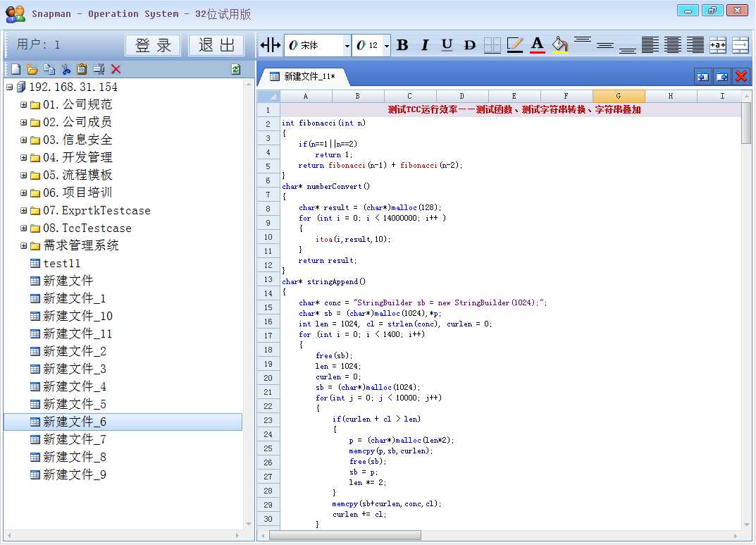The width and height of the screenshot is (756, 545).
Task: Click the 登录 login button
Action: (x=153, y=45)
